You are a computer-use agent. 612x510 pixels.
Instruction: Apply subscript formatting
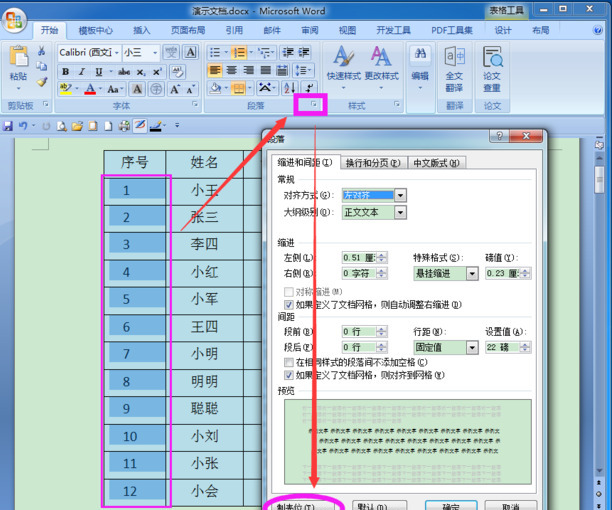point(141,72)
